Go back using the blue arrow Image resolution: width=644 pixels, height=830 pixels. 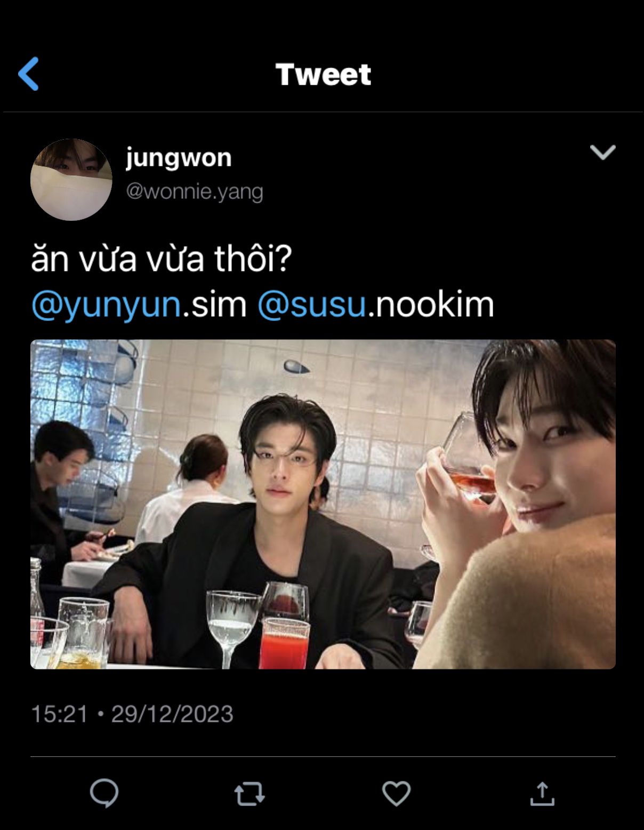point(28,74)
